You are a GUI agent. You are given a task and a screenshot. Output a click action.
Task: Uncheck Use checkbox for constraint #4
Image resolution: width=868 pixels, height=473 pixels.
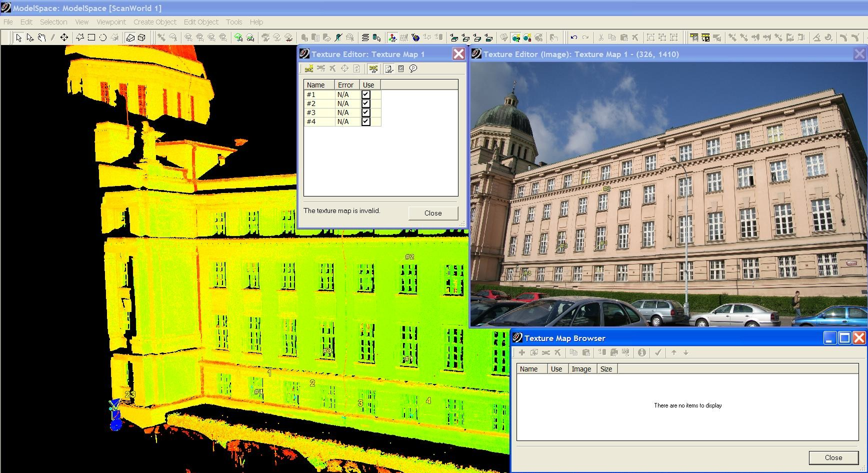(366, 121)
